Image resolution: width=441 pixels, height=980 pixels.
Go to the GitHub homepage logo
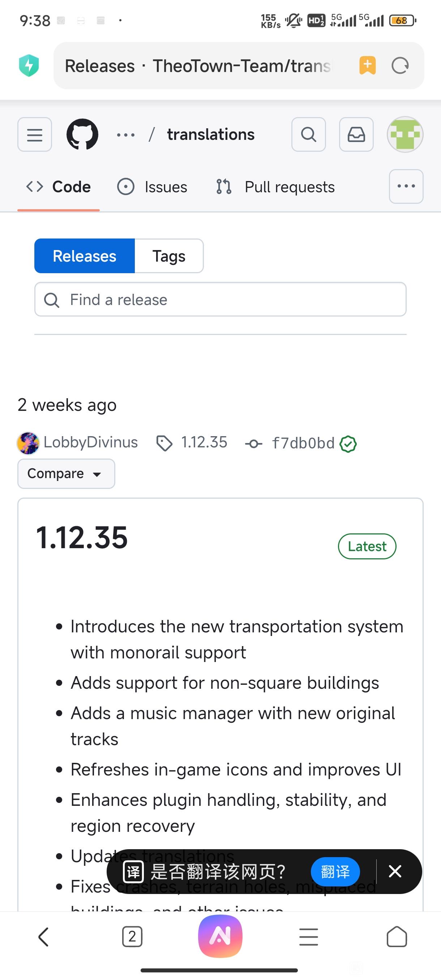click(82, 135)
